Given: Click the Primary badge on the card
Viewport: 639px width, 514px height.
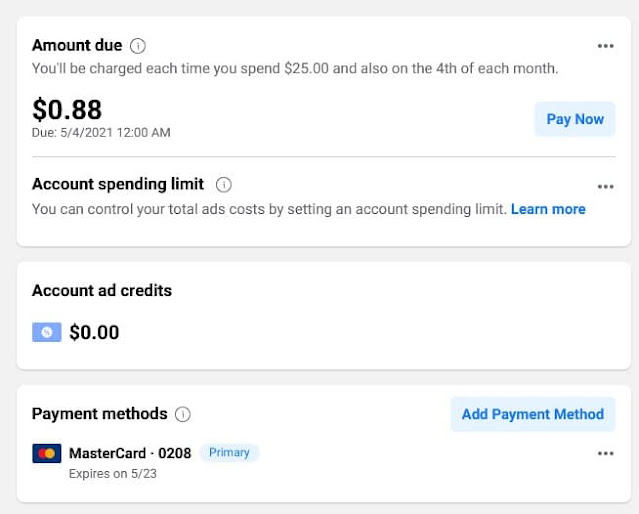Looking at the screenshot, I should 229,453.
